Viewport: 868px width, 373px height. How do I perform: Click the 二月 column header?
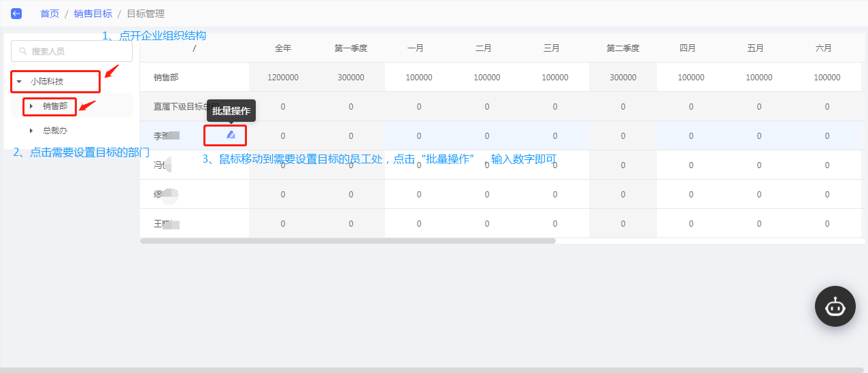point(484,48)
